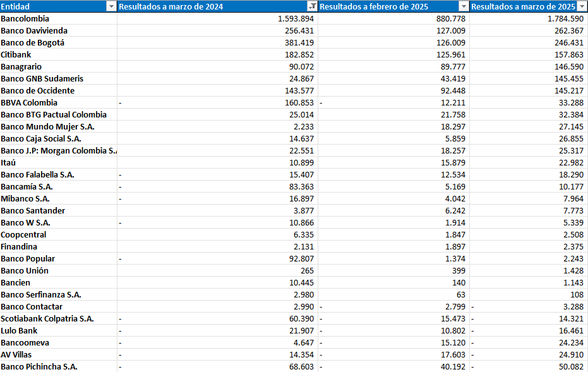Select the Citibank entity cell
Image resolution: width=588 pixels, height=372 pixels.
[x=32, y=54]
